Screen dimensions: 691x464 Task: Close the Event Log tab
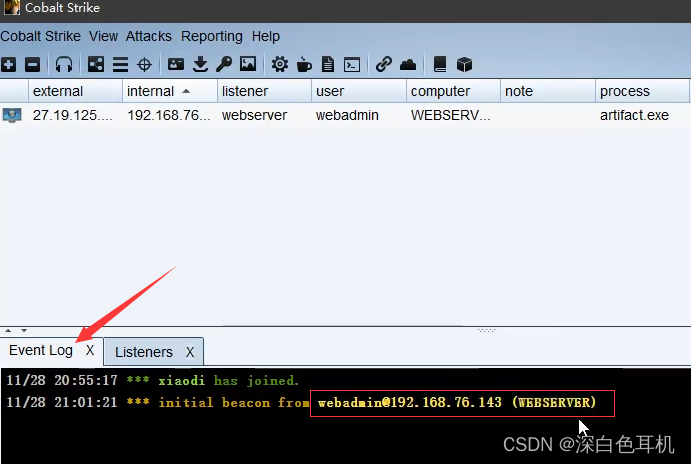[x=90, y=350]
